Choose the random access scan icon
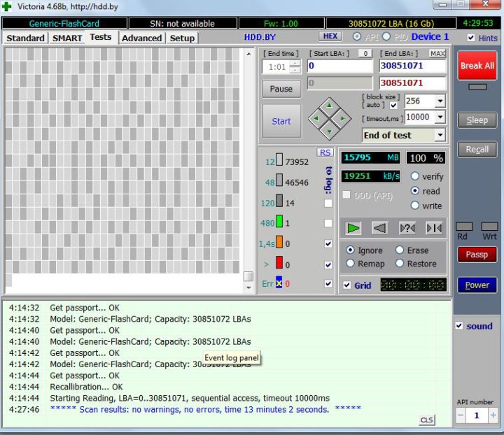 pos(407,227)
